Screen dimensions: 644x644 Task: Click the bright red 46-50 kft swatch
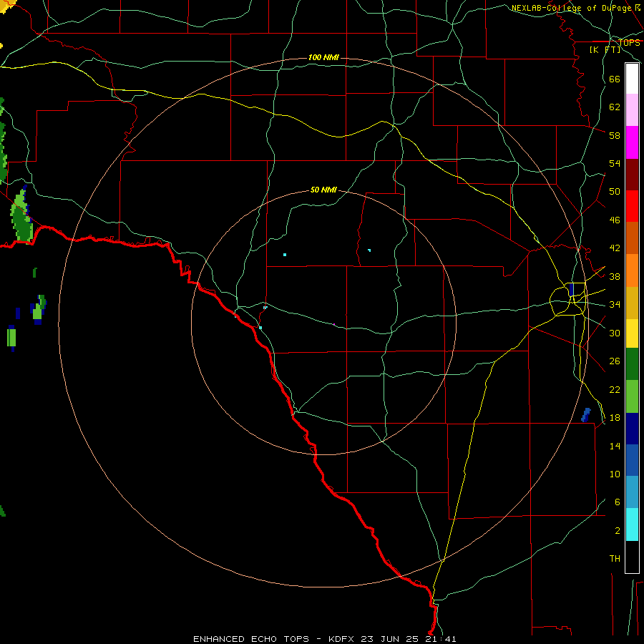tap(632, 206)
